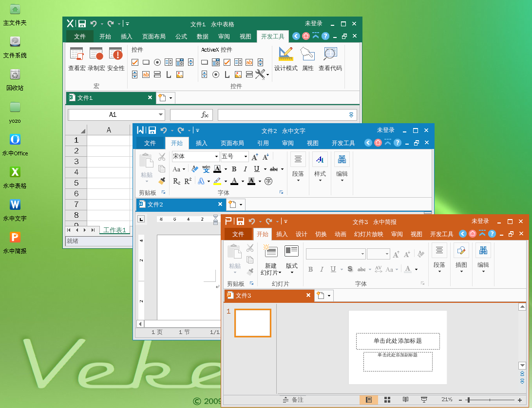Apply font color swatch in Writer

tap(234, 181)
